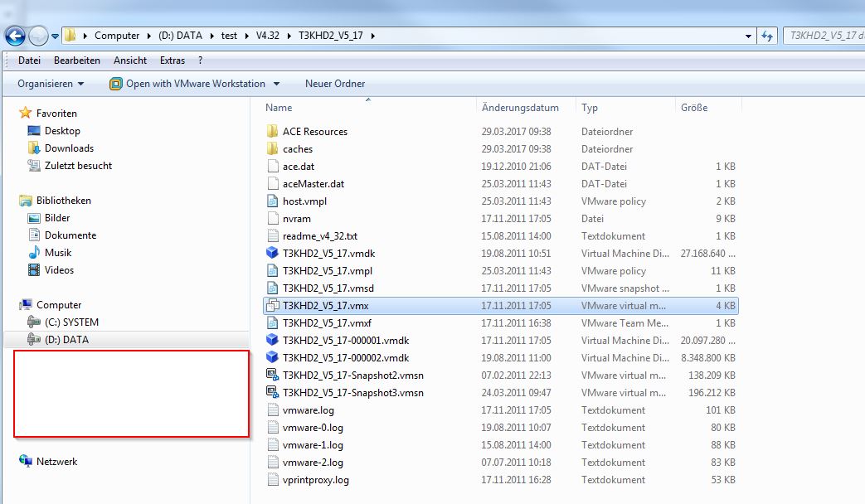
Task: Open the Bearbeiten menu
Action: point(77,61)
